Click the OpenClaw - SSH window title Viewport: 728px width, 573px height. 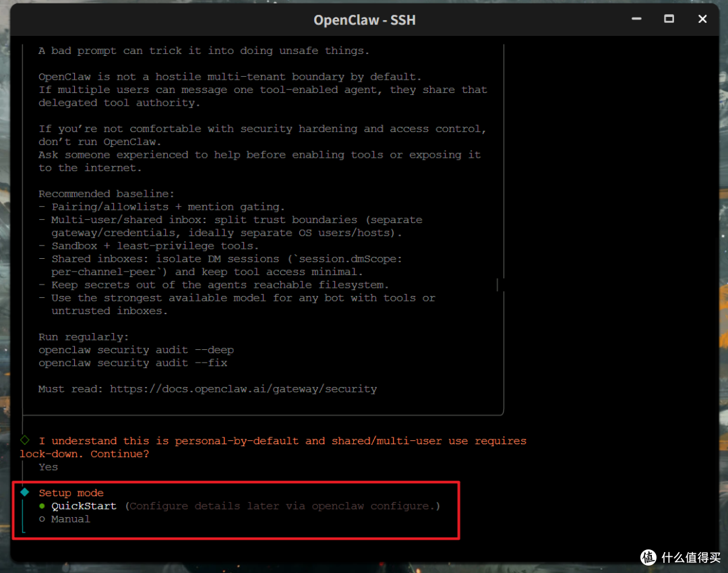365,20
